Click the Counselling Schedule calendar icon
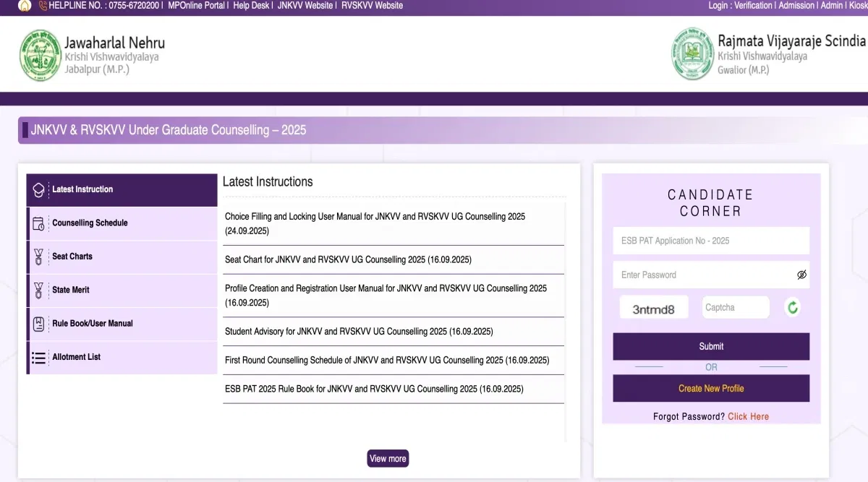Image resolution: width=868 pixels, height=482 pixels. 39,223
